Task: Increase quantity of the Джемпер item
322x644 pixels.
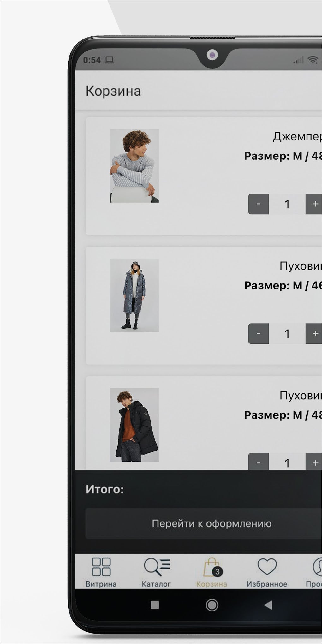Action: [x=314, y=204]
